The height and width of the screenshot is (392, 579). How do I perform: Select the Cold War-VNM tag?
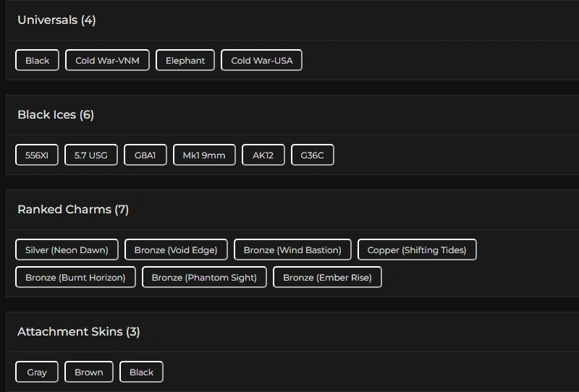click(108, 61)
